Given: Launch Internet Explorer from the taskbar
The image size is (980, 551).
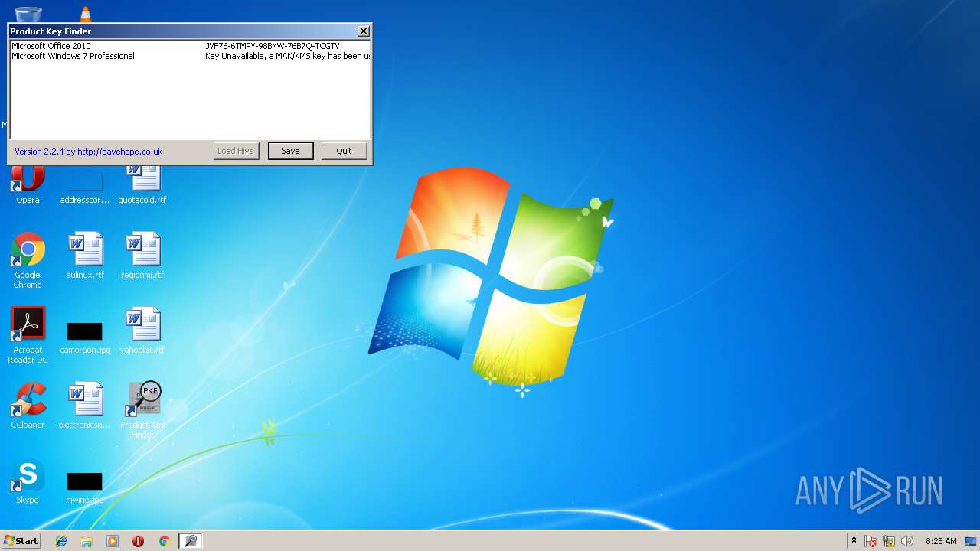Looking at the screenshot, I should [61, 541].
